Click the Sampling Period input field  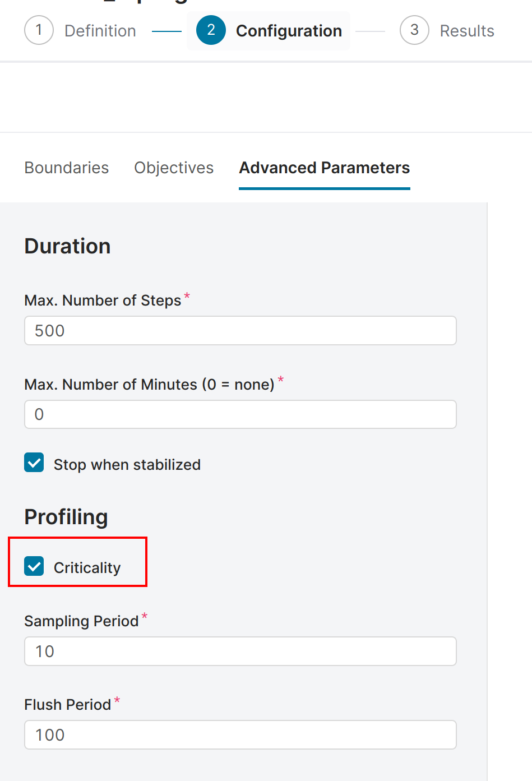point(240,651)
